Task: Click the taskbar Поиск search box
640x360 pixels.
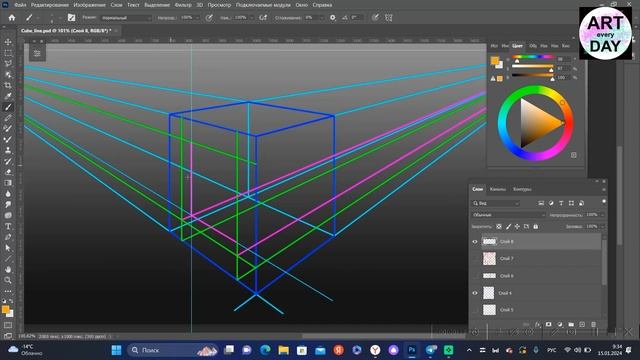Action: point(173,350)
